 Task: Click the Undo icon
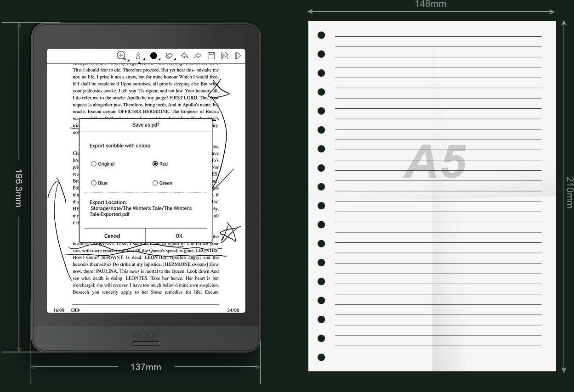pos(185,56)
